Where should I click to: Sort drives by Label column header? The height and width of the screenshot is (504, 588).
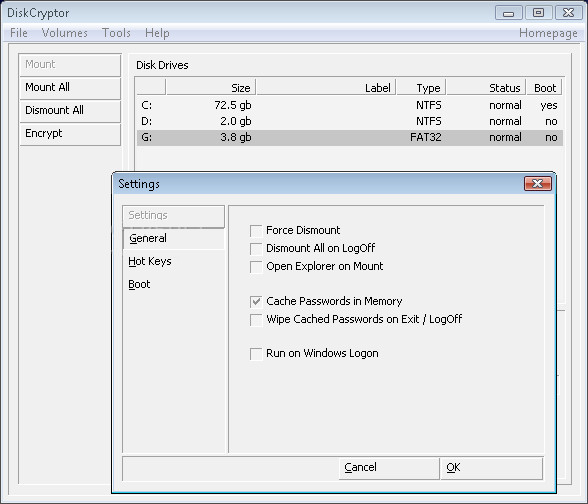(x=326, y=88)
